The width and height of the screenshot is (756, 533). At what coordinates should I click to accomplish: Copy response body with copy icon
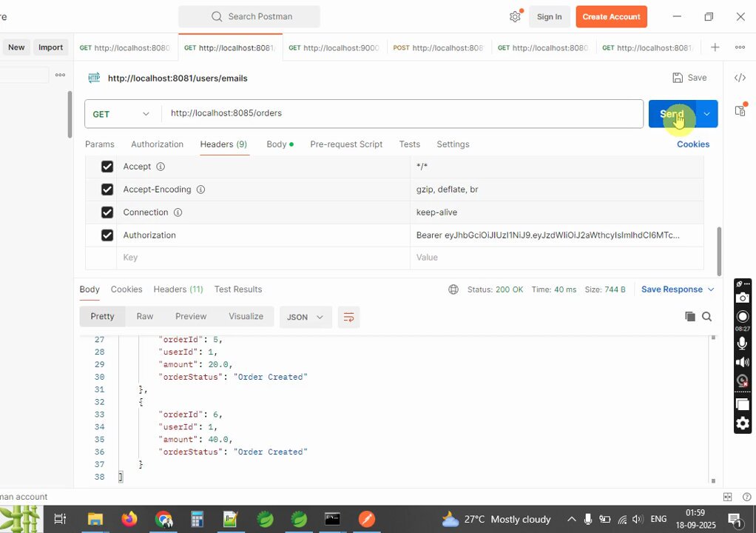point(690,316)
